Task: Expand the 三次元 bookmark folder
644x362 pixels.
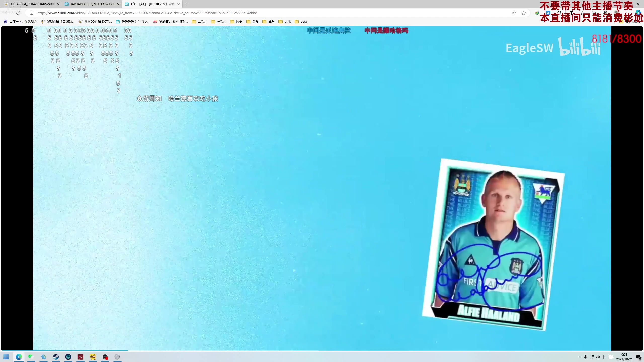Action: 219,22
